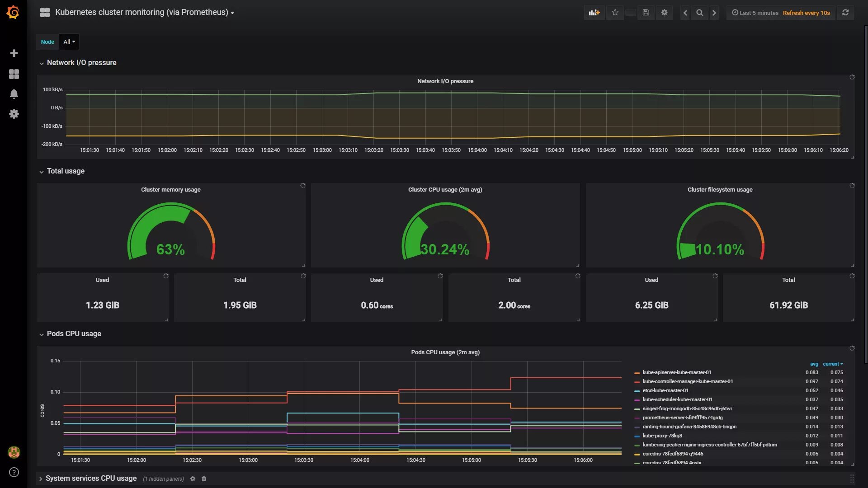Open Configuration gear in left sidebar

pyautogui.click(x=14, y=114)
